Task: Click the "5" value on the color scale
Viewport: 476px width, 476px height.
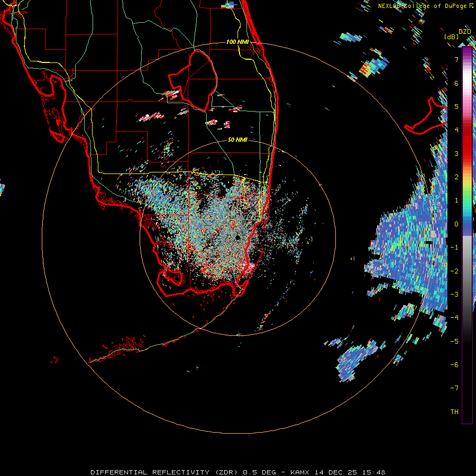Action: click(x=456, y=106)
